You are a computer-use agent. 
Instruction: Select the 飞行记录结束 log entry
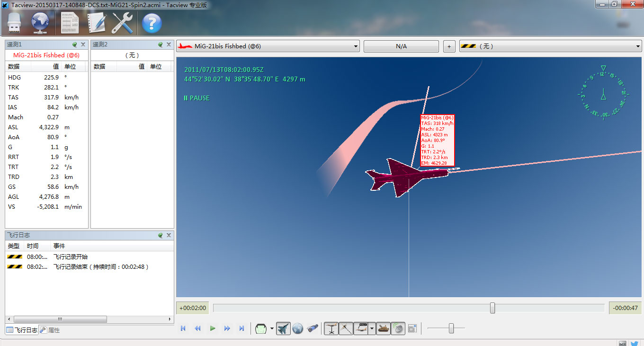pyautogui.click(x=89, y=266)
